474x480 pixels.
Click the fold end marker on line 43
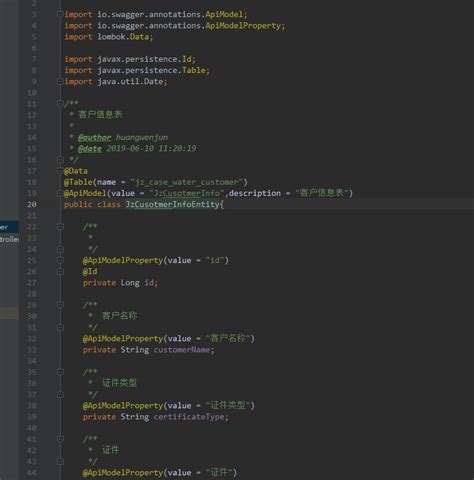pos(60,462)
